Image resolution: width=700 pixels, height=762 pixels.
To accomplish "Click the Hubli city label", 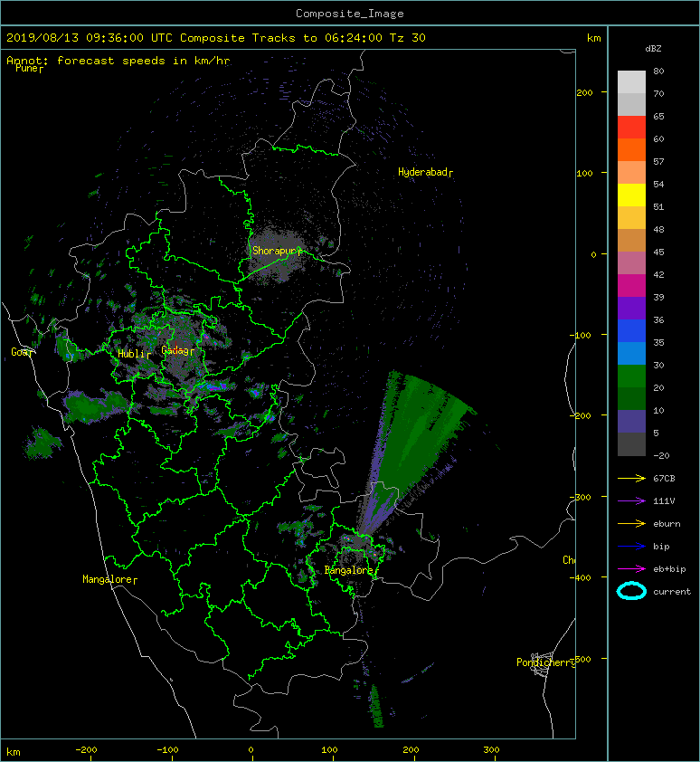I will 131,354.
